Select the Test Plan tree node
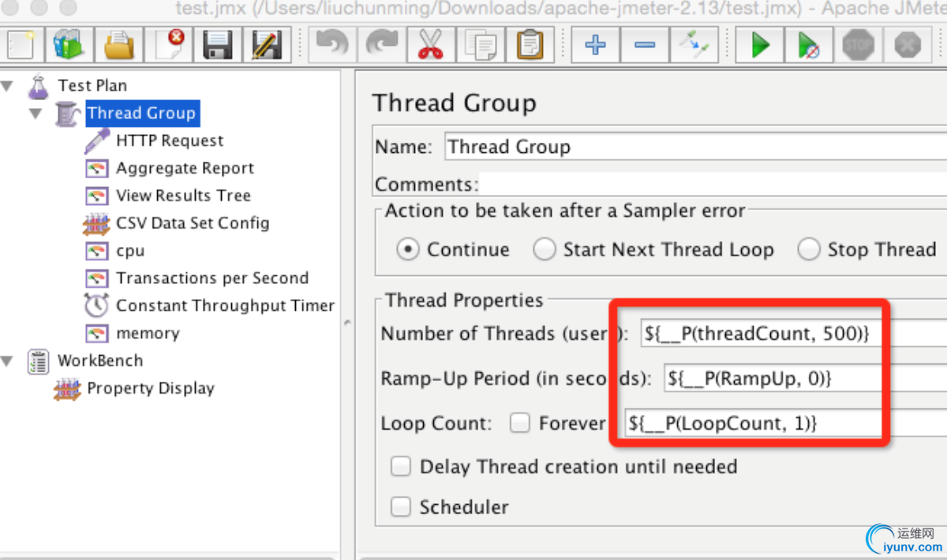Screen dimensions: 947x560 pos(92,85)
